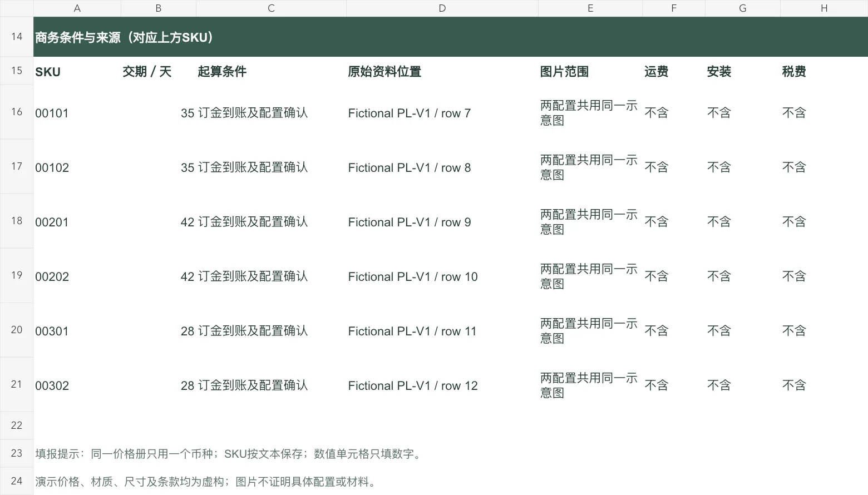The height and width of the screenshot is (495, 868).
Task: Select column A header
Action: pyautogui.click(x=77, y=8)
